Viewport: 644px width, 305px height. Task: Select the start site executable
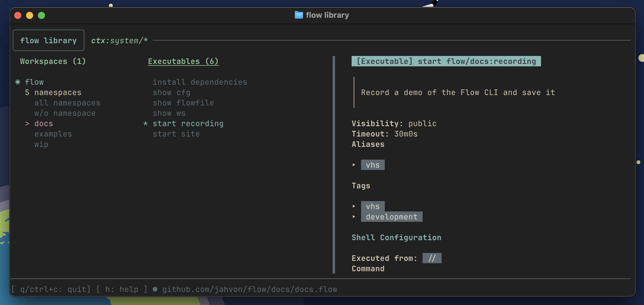[x=176, y=134]
